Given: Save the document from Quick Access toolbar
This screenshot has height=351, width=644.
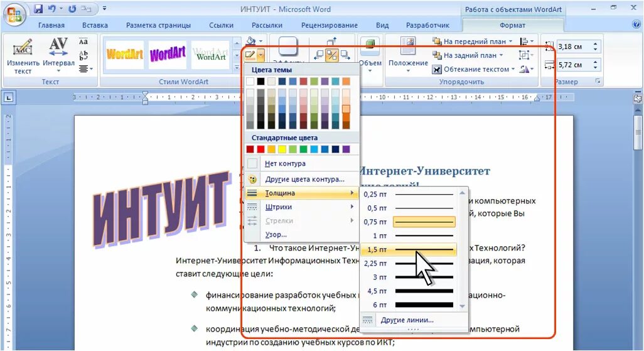Looking at the screenshot, I should click(x=38, y=9).
